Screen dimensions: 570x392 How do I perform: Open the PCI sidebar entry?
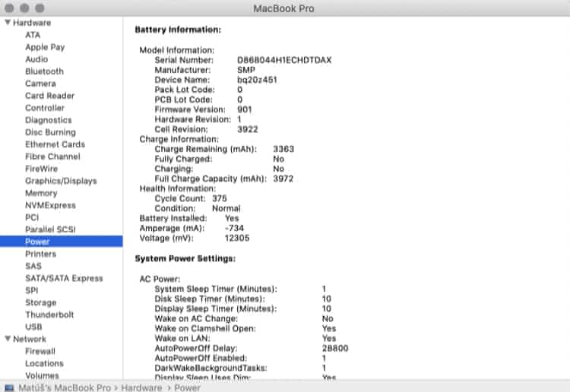[x=32, y=217]
